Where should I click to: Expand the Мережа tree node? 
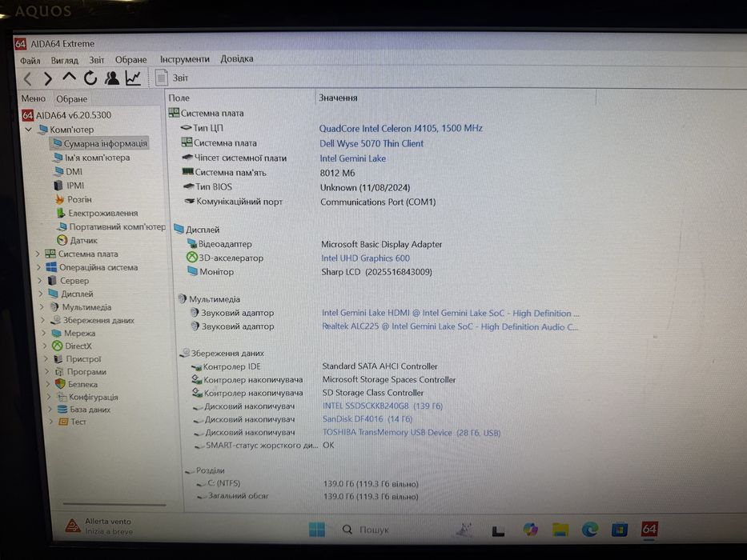tap(44, 333)
